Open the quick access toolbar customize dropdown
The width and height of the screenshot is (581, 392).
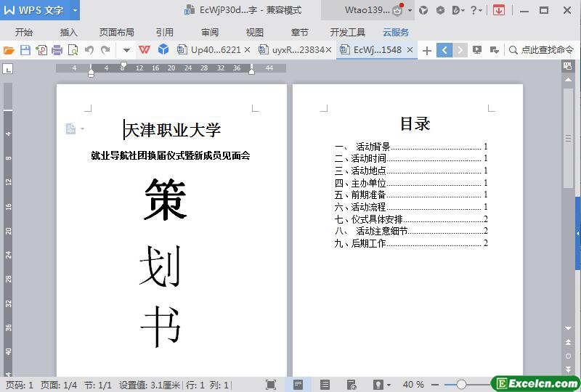[126, 50]
